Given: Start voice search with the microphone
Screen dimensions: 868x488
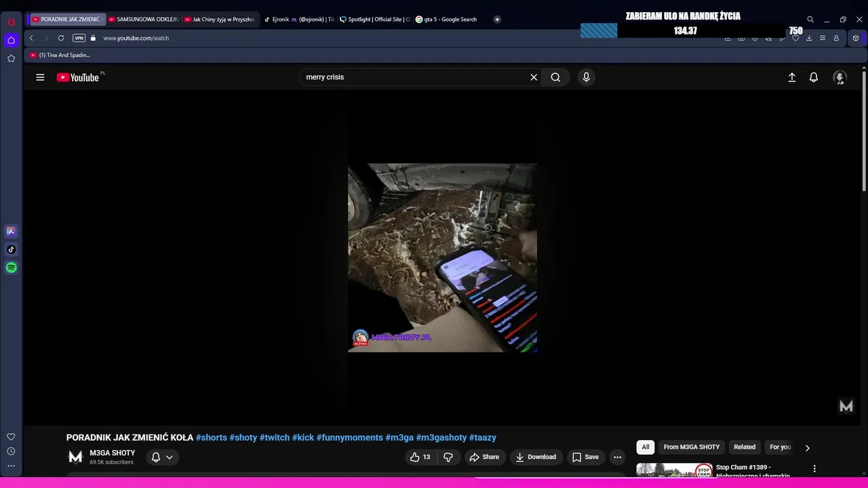Looking at the screenshot, I should pyautogui.click(x=587, y=77).
